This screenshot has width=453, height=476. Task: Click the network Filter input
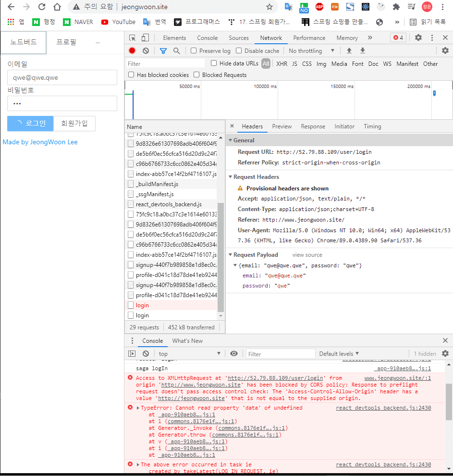(165, 64)
